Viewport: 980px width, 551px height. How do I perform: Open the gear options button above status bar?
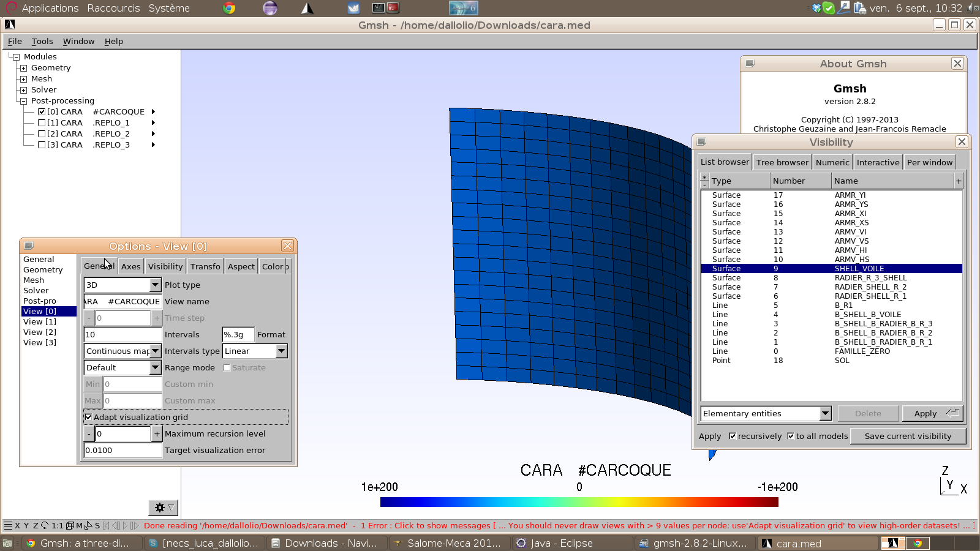(163, 508)
